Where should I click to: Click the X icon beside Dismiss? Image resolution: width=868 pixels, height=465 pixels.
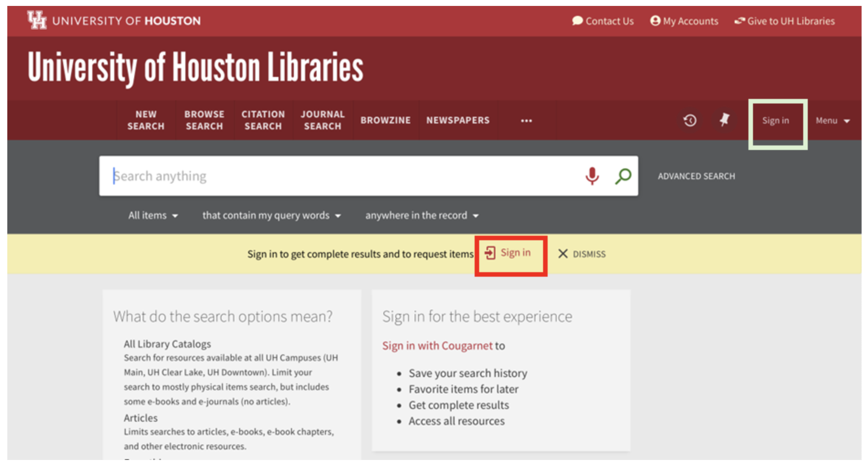coord(563,254)
